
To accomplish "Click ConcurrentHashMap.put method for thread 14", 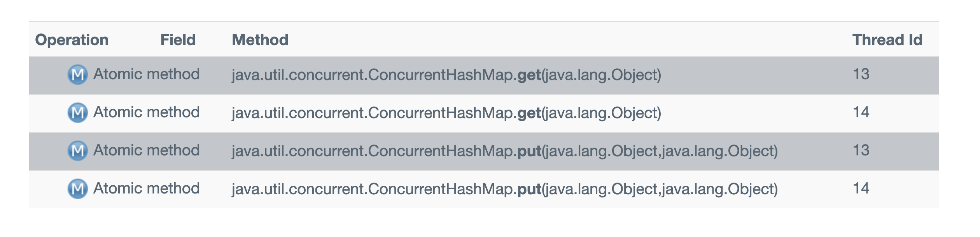I will point(504,189).
